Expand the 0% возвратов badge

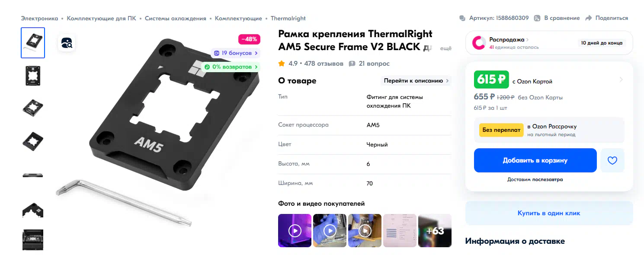[231, 67]
